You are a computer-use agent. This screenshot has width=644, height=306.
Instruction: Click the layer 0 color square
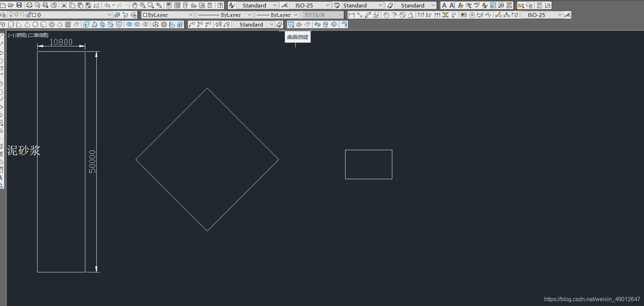coord(34,15)
